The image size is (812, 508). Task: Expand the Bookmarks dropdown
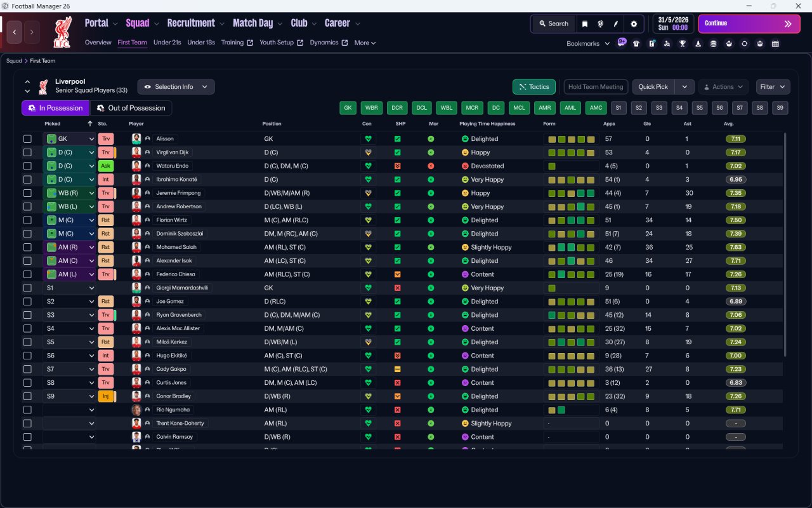pyautogui.click(x=588, y=44)
